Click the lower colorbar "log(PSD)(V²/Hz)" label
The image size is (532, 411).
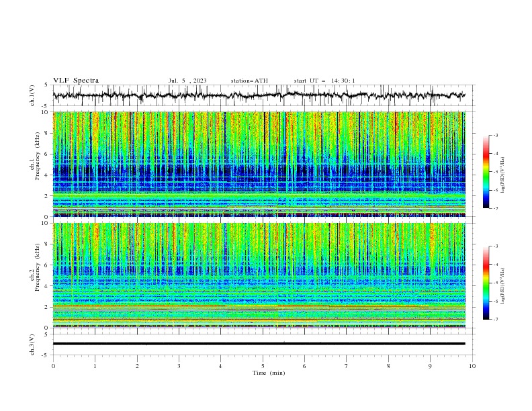pyautogui.click(x=503, y=286)
